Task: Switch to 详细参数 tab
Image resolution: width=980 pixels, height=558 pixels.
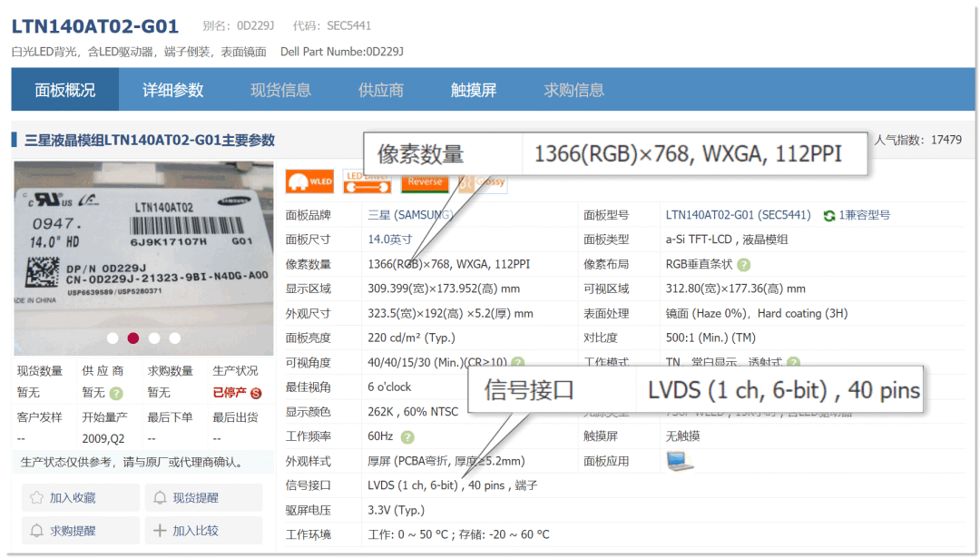Action: click(173, 90)
